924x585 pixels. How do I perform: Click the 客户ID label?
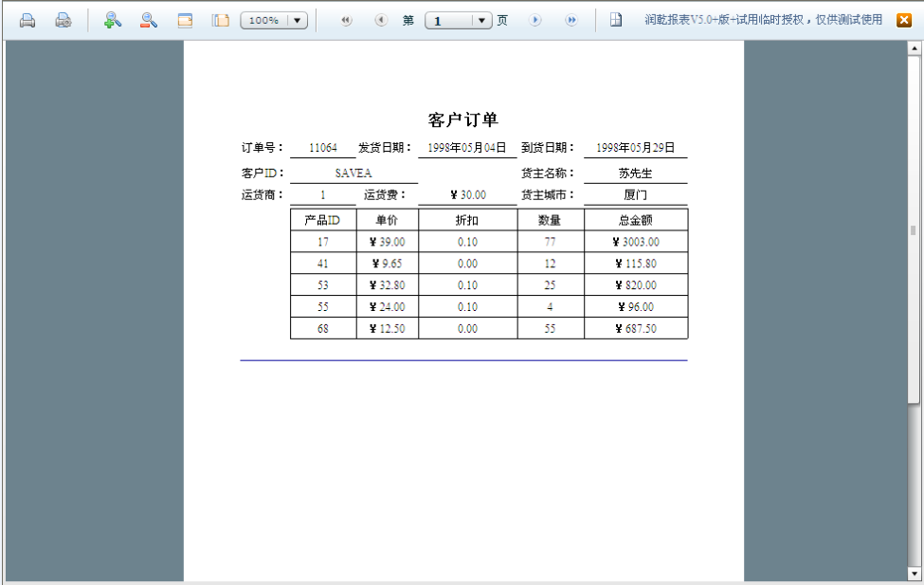(x=263, y=174)
